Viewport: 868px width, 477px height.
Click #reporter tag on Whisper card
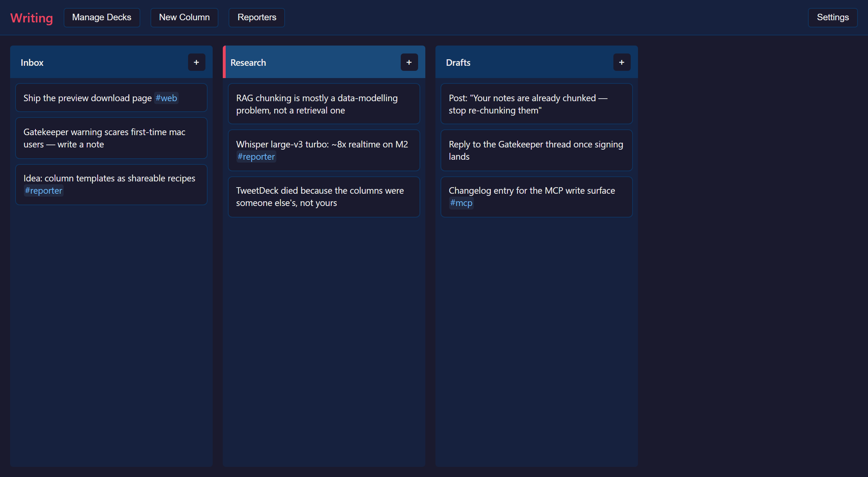[256, 156]
